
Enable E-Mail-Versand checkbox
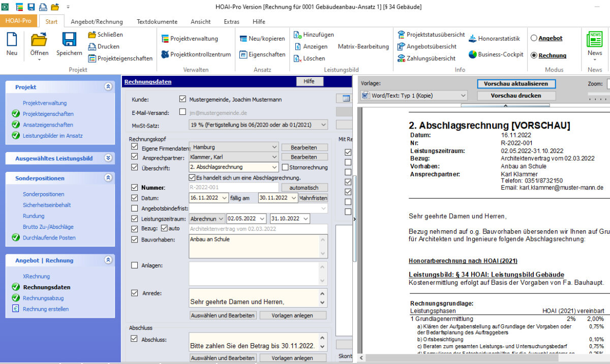[x=182, y=112]
